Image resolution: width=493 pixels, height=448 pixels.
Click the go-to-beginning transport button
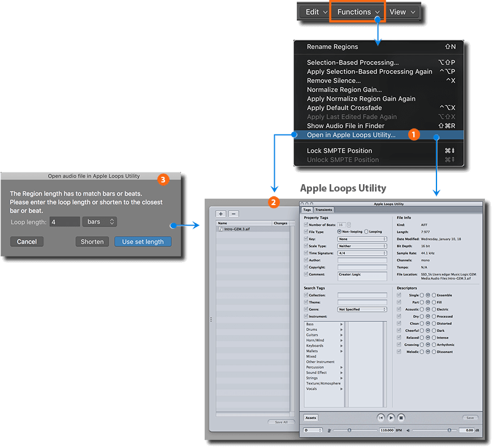pyautogui.click(x=381, y=418)
